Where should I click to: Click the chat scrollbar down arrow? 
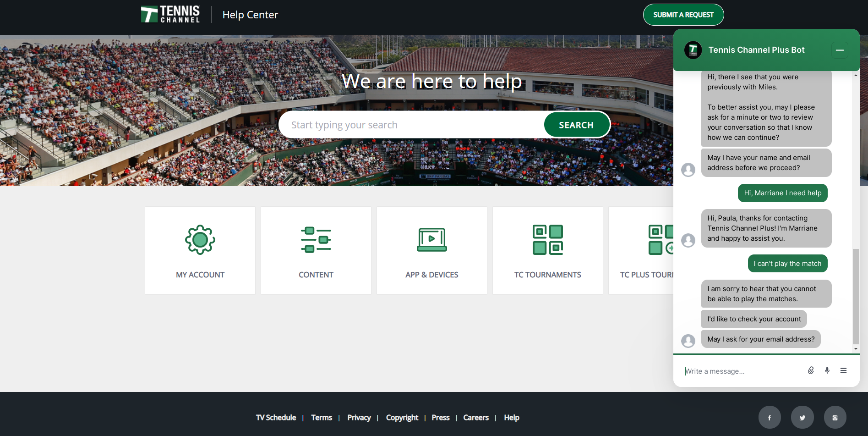[856, 349]
